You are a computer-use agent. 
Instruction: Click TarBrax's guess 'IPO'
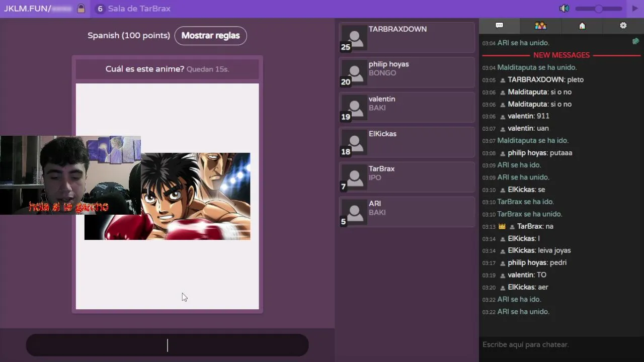(x=375, y=177)
